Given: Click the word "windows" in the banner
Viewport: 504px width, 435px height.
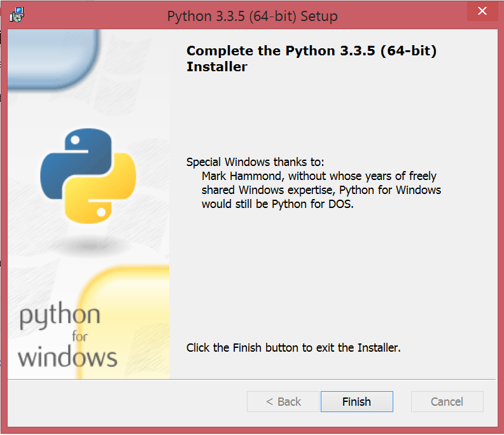Looking at the screenshot, I should [x=67, y=357].
